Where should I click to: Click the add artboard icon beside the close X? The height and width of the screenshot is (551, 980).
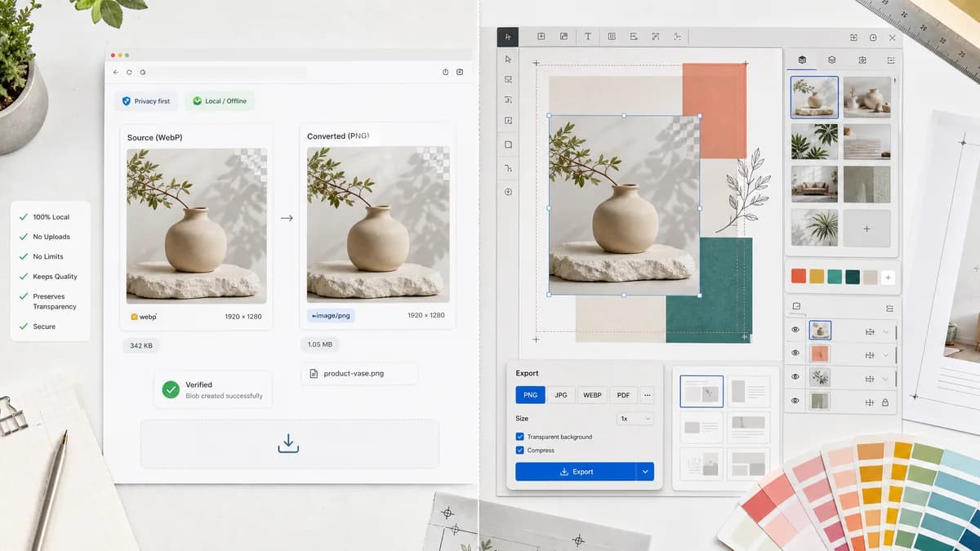(x=873, y=38)
